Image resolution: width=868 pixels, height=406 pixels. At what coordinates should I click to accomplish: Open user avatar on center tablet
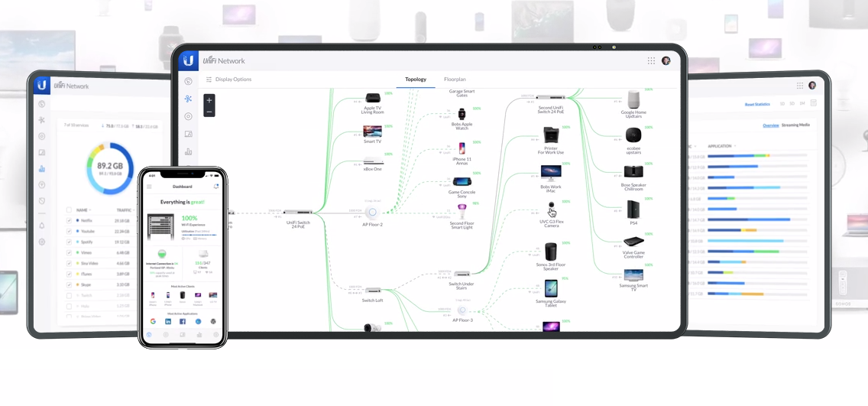click(666, 60)
